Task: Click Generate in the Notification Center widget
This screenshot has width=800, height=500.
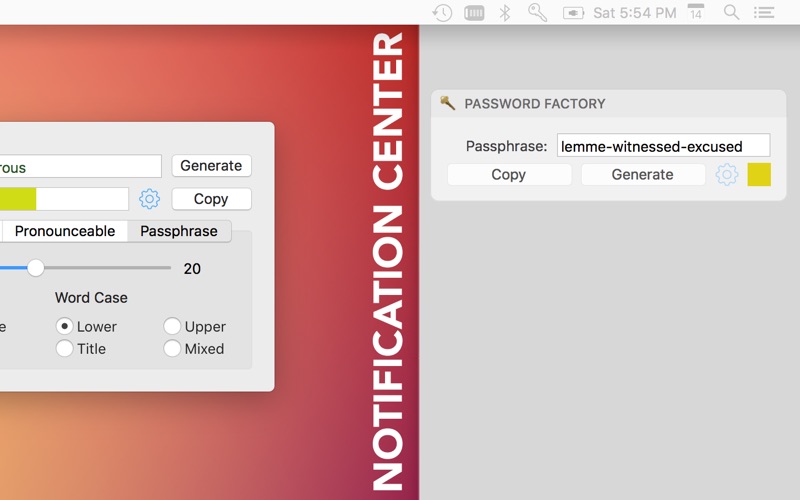Action: click(x=642, y=174)
